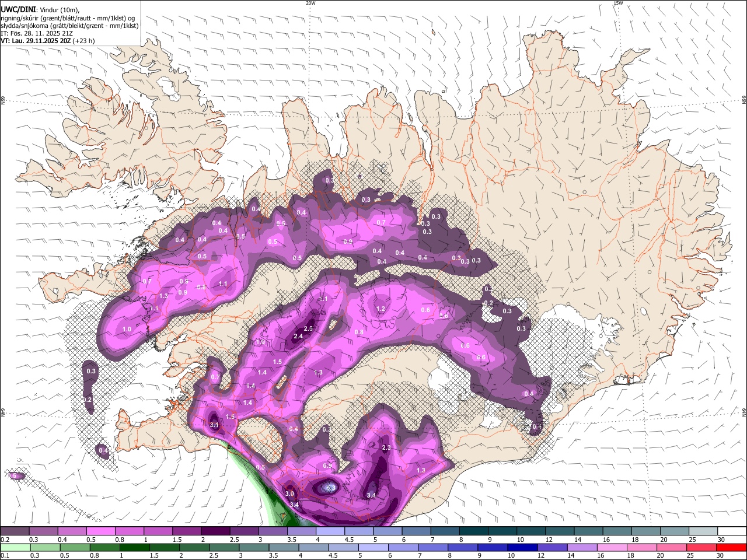The height and width of the screenshot is (560, 747).
Task: Click the '0.1' label on the rain scale
Action: pyautogui.click(x=5, y=556)
